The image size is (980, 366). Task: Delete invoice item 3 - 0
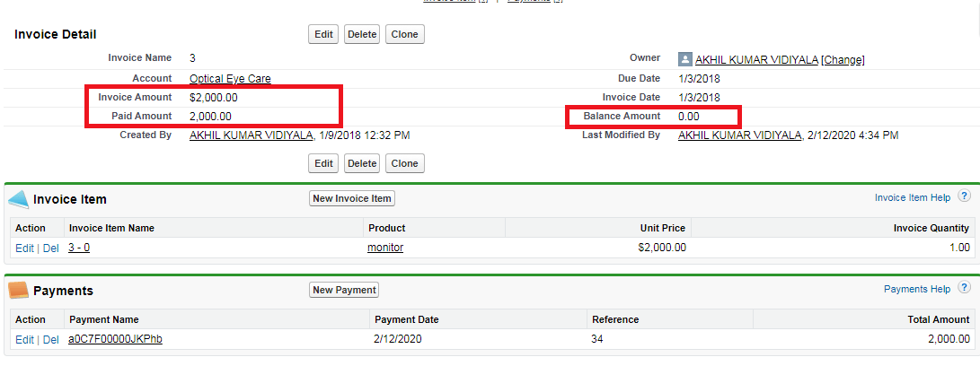pyautogui.click(x=50, y=248)
